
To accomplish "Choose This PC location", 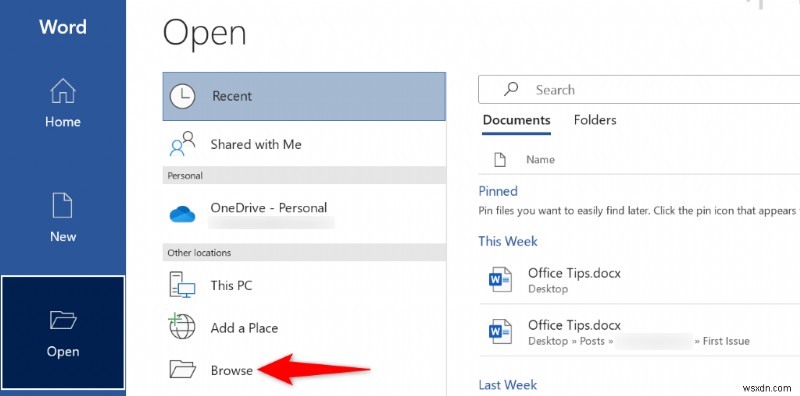I will [x=304, y=285].
